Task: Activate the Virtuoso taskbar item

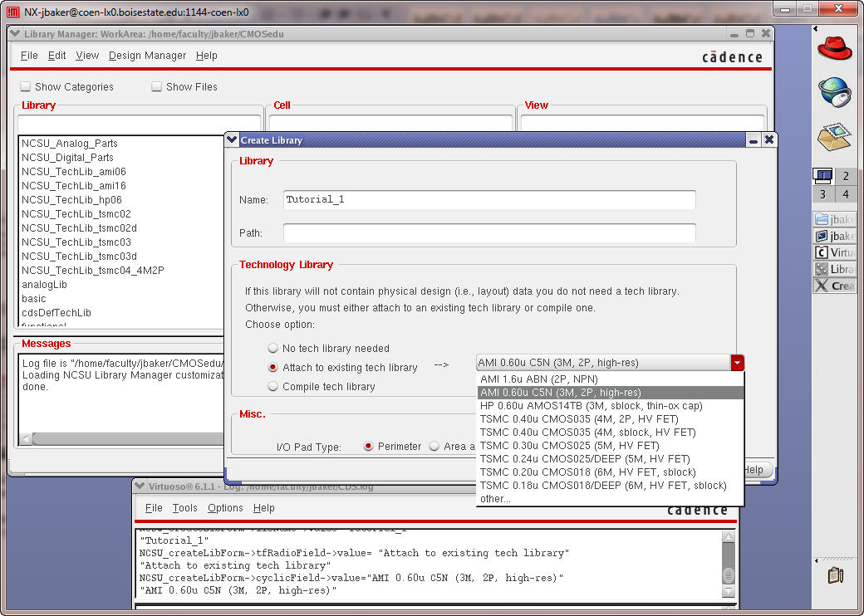Action: coord(834,252)
